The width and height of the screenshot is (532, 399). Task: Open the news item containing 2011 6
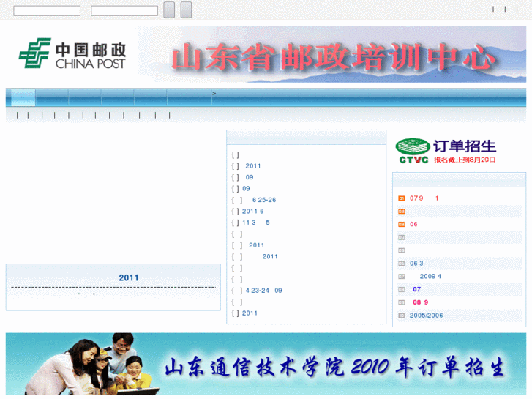coord(252,212)
